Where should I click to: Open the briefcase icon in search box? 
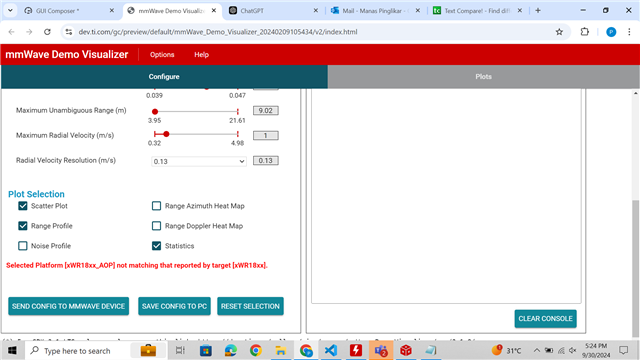tap(148, 350)
